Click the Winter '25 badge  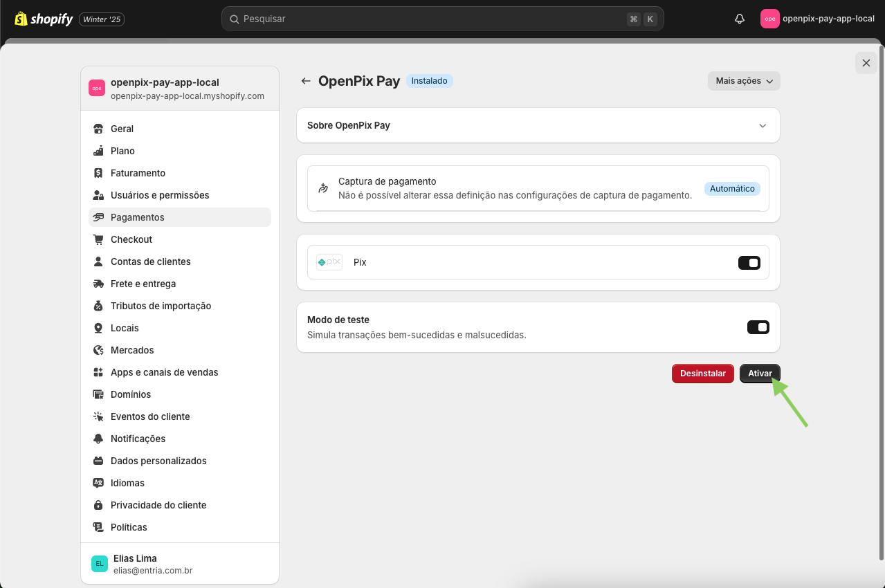(x=101, y=19)
